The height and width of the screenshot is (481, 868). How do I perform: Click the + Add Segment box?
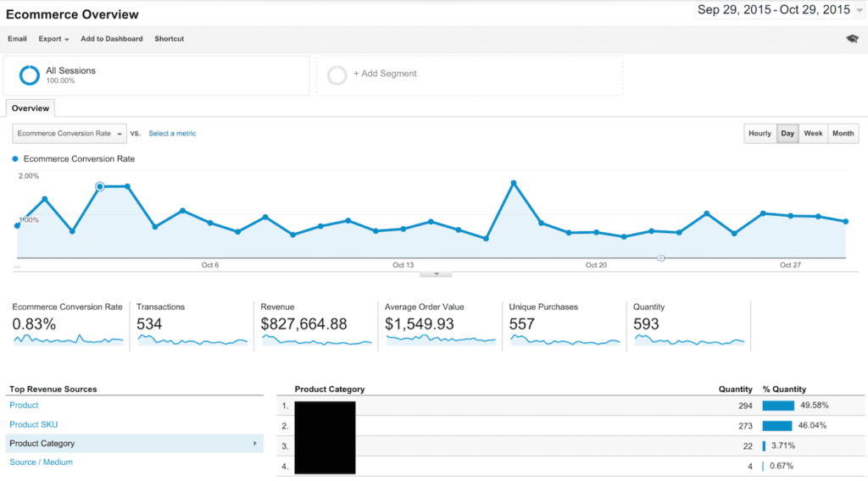tap(470, 75)
